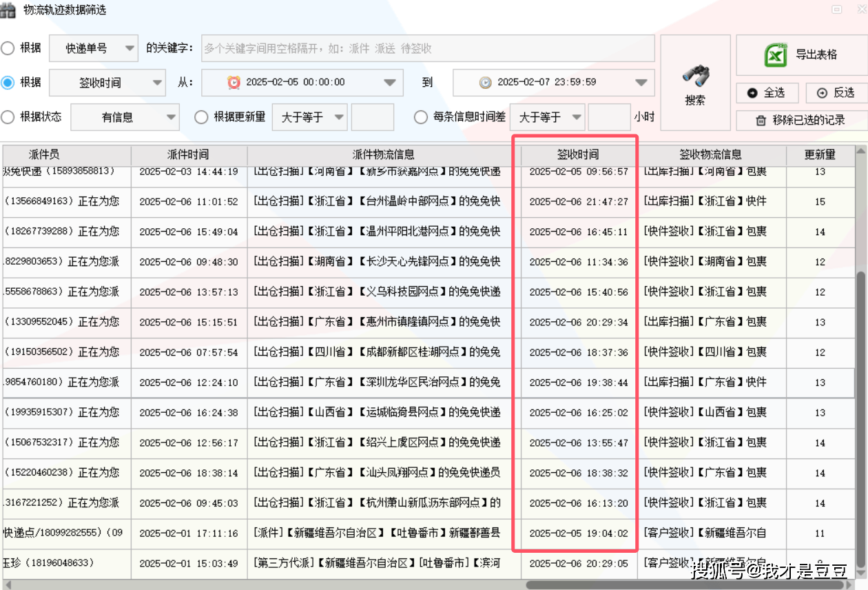Choose the 每条信息时间差 radio button
This screenshot has height=590, width=868.
coord(421,117)
